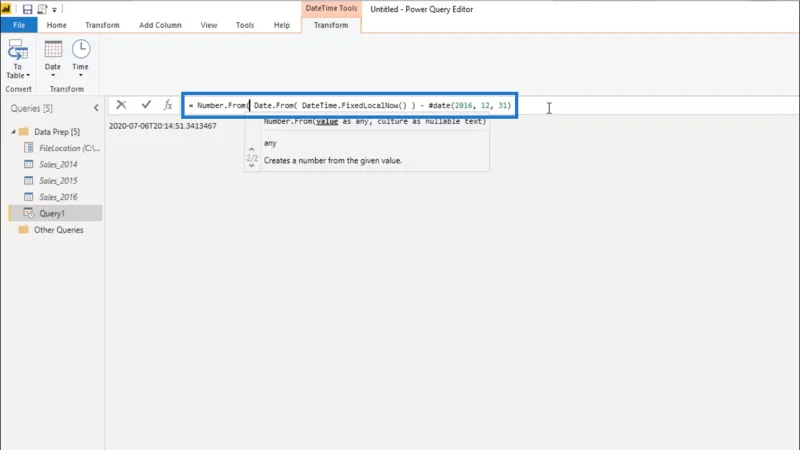Cancel formula edit with X icon
This screenshot has width=800, height=450.
click(121, 105)
